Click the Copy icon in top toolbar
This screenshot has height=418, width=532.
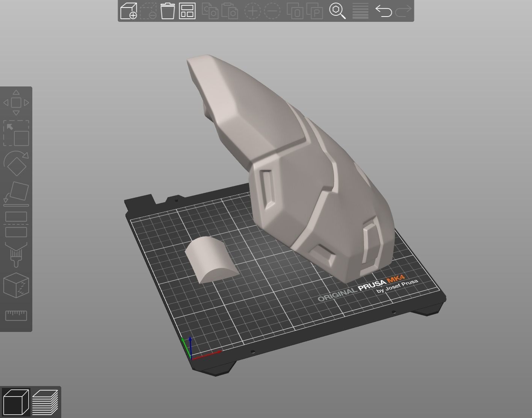click(x=210, y=11)
